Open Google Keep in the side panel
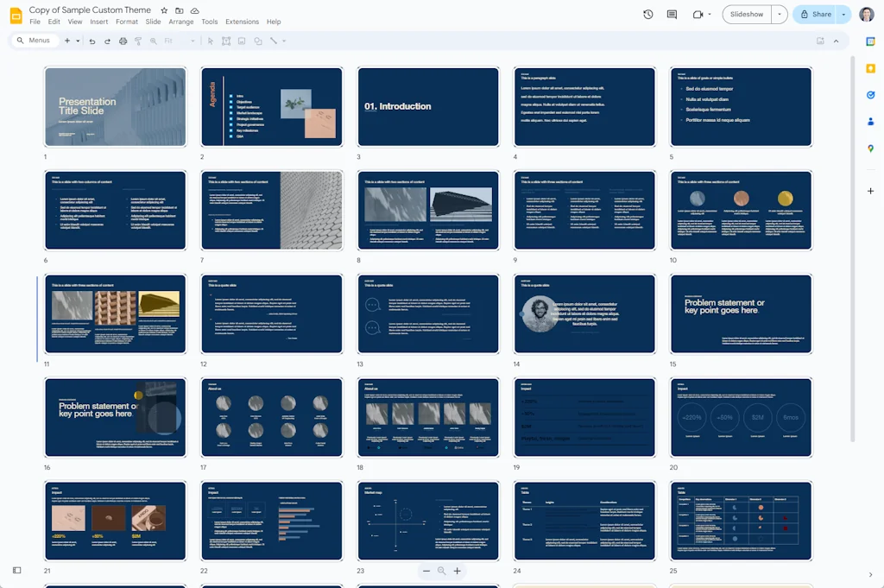The width and height of the screenshot is (884, 588). click(871, 68)
